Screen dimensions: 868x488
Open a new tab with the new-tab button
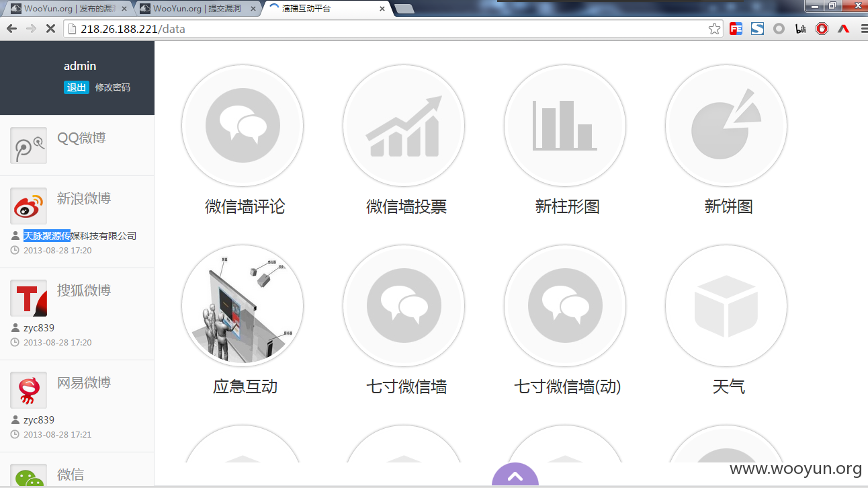(x=404, y=9)
